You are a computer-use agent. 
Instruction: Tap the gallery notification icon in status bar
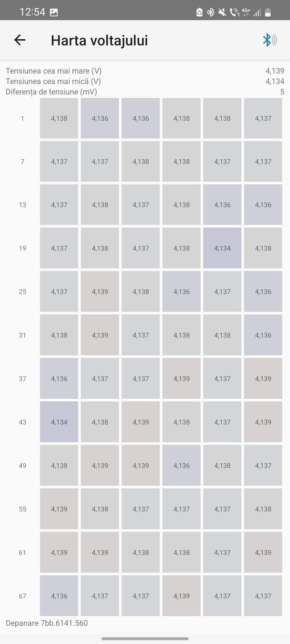pyautogui.click(x=54, y=12)
